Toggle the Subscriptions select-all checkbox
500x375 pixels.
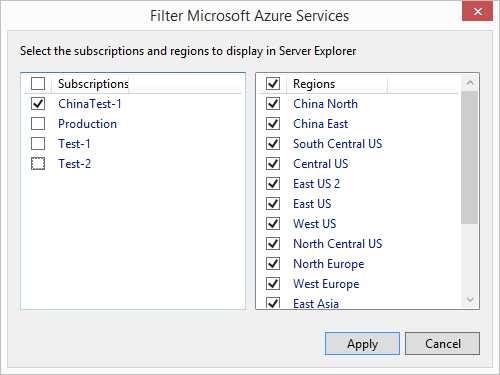(x=38, y=84)
